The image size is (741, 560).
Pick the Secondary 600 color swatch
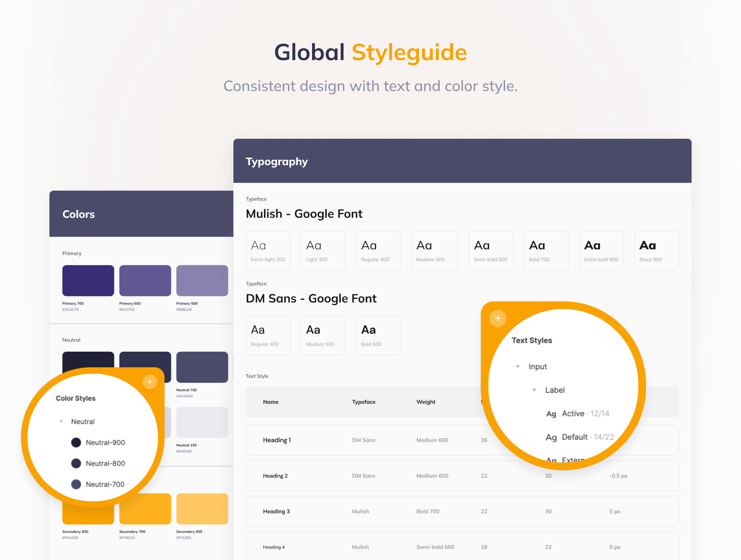coord(202,509)
